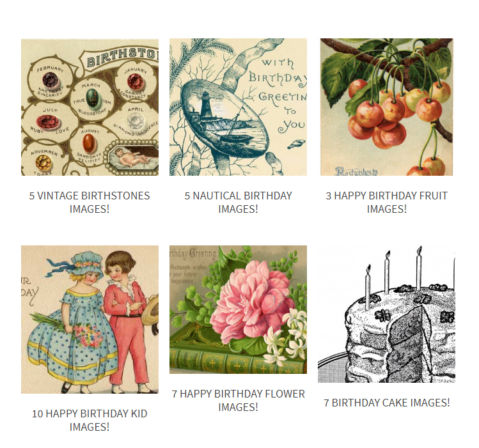Screen dimensions: 479x448
Task: Visit the '7 Happy Birthday Flower Images!' link
Action: [x=238, y=401]
